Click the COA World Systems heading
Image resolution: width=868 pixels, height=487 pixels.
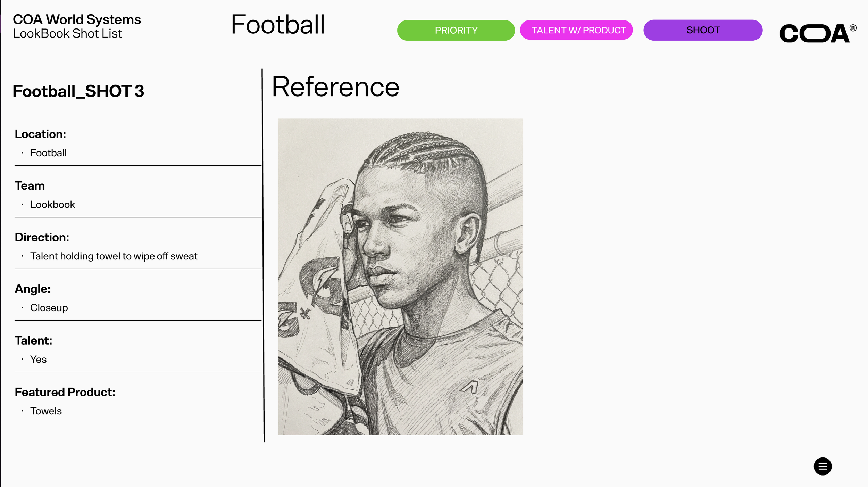77,20
